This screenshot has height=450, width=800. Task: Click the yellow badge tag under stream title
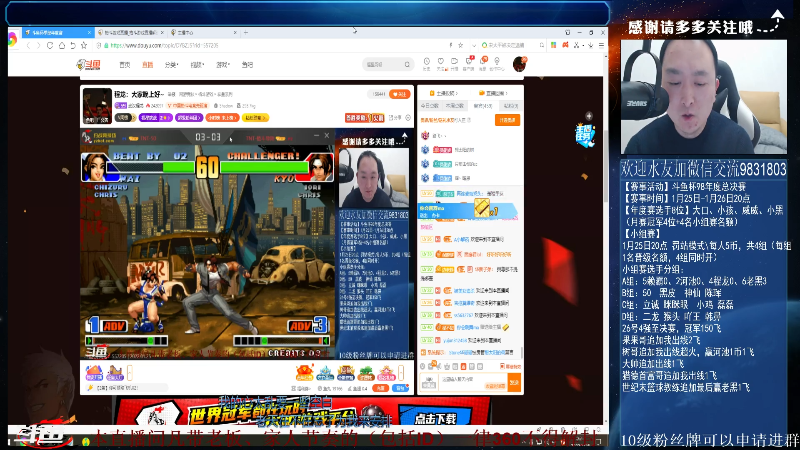(256, 118)
